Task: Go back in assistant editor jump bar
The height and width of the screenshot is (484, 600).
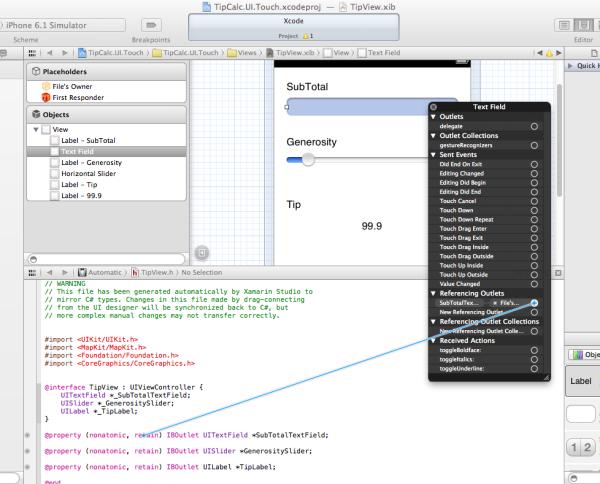Action: [x=49, y=272]
